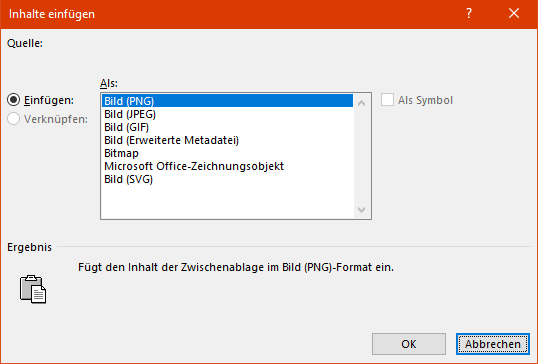This screenshot has width=538, height=364.
Task: Click the format list scrollbar track
Action: point(361,156)
